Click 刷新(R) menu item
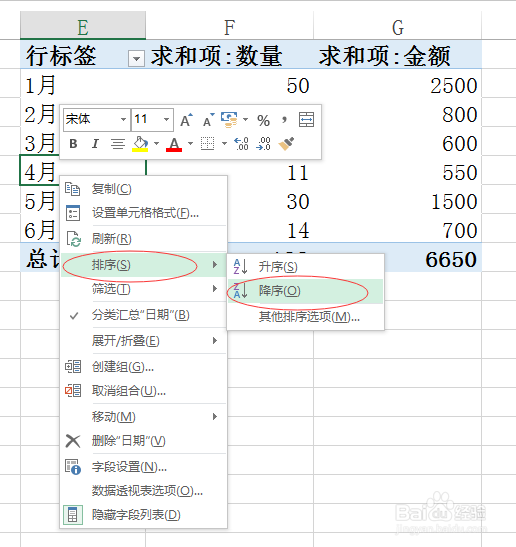The width and height of the screenshot is (516, 547). pyautogui.click(x=144, y=239)
